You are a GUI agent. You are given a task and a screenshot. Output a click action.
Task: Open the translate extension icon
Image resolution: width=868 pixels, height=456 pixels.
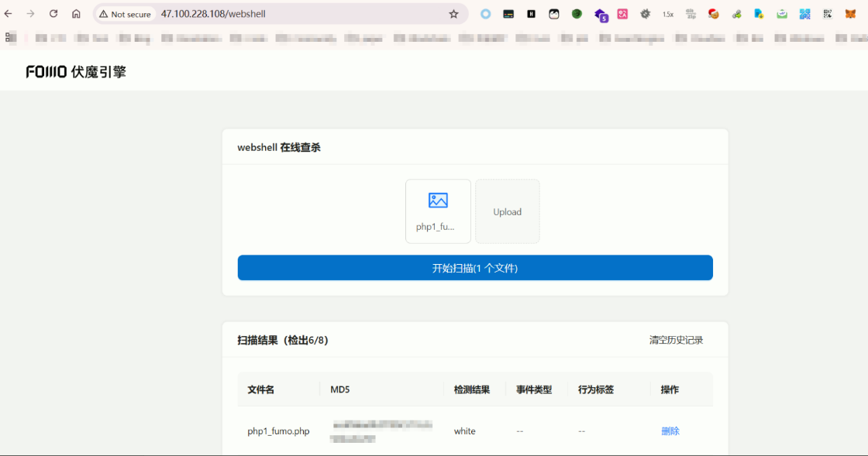622,14
